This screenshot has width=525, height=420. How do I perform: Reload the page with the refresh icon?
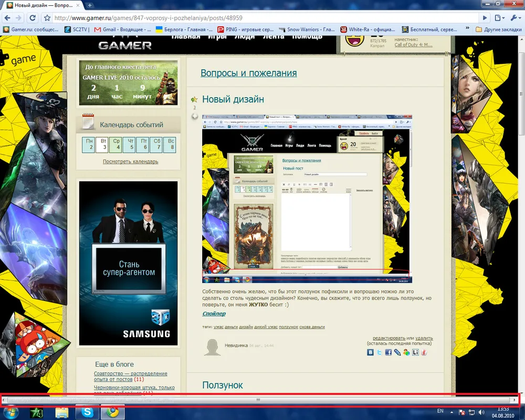click(x=33, y=18)
